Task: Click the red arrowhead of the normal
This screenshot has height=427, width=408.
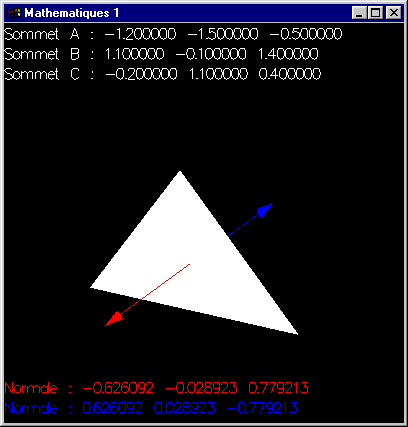Action: coord(114,319)
